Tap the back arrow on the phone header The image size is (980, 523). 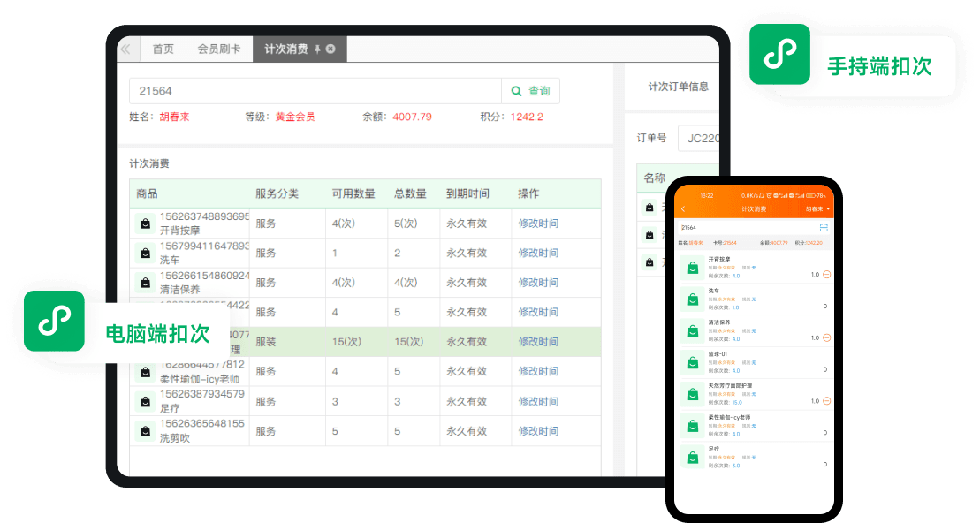coord(683,208)
